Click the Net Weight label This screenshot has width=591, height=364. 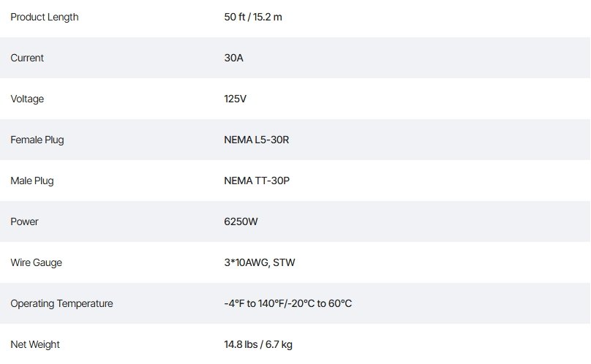pos(35,344)
